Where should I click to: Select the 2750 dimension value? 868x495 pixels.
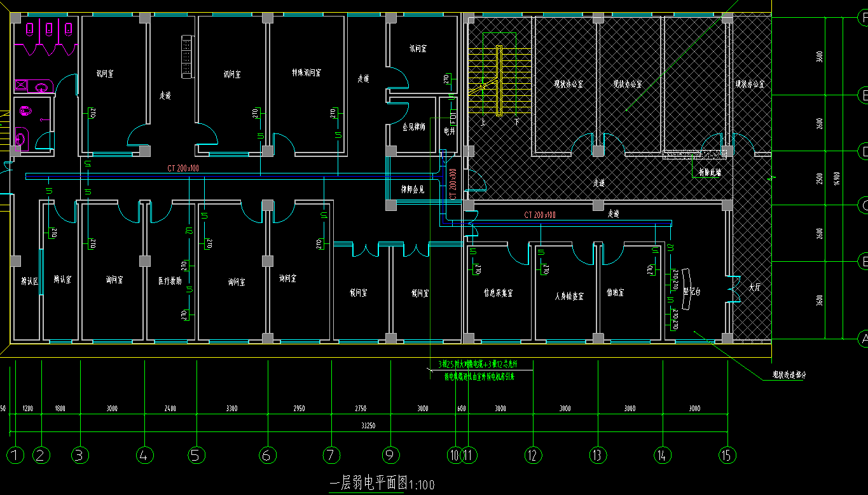point(361,408)
